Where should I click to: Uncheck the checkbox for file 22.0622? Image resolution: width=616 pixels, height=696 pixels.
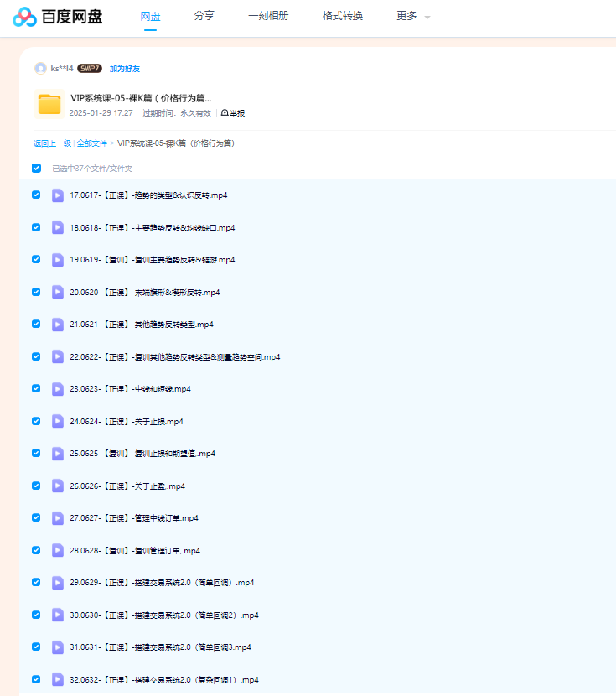point(36,356)
